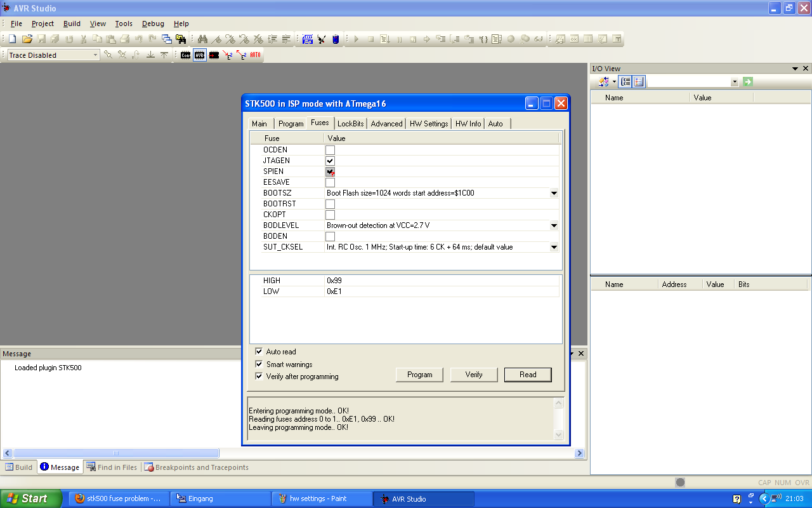Open the HW Settings tab

(429, 124)
